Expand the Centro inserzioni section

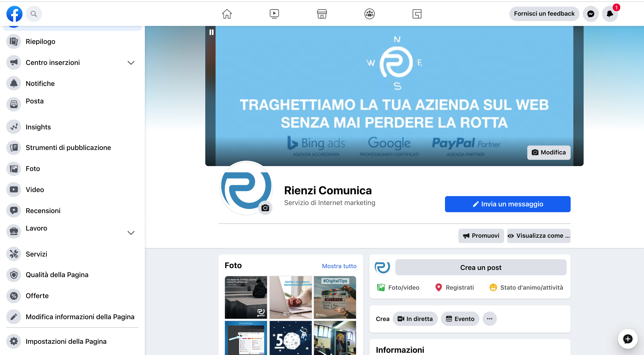coord(131,62)
